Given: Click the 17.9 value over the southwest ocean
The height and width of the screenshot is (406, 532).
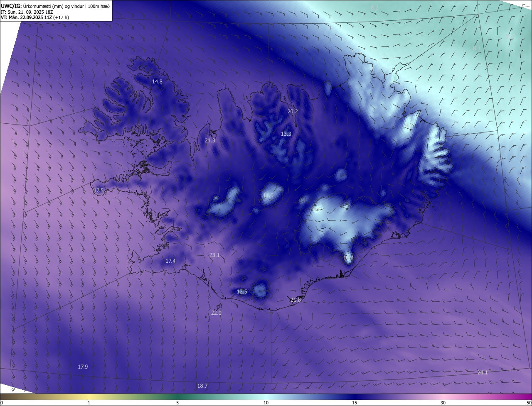Looking at the screenshot, I should click(83, 367).
